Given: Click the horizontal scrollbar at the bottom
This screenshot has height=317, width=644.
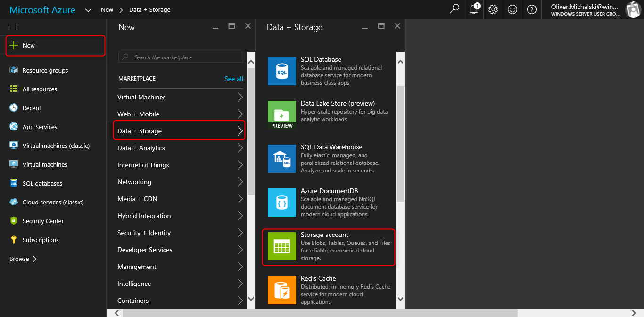Looking at the screenshot, I should click(320, 313).
